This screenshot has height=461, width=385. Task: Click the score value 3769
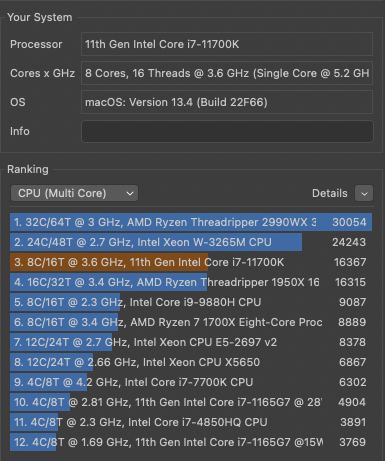pyautogui.click(x=352, y=442)
